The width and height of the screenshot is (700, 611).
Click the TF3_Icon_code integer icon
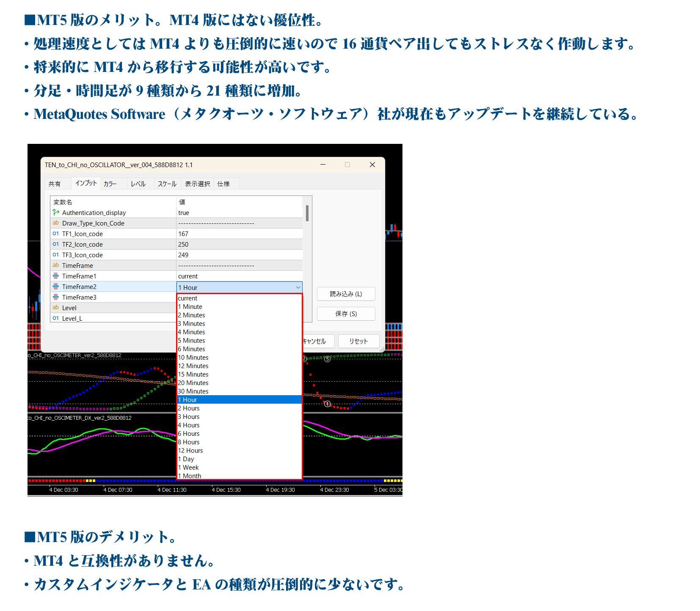click(56, 255)
